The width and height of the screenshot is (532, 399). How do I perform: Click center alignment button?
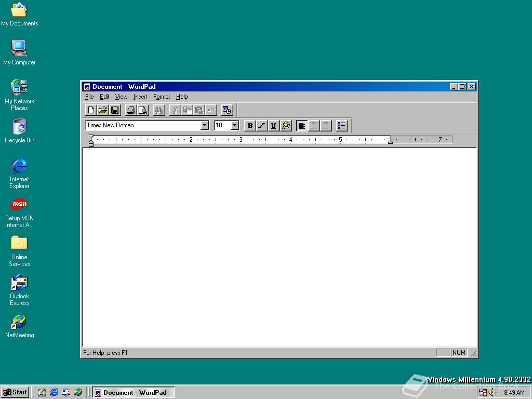coord(313,125)
